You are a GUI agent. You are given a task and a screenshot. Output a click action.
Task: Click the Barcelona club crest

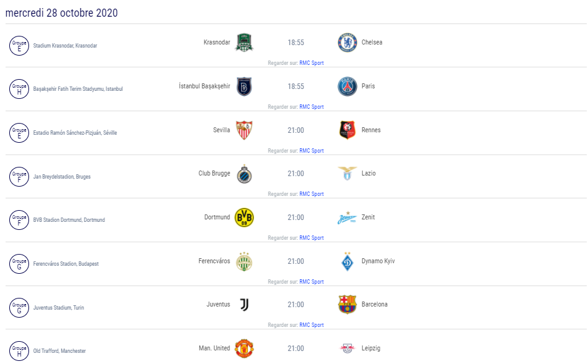tap(347, 305)
